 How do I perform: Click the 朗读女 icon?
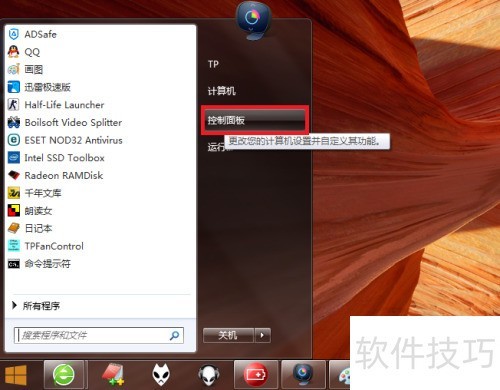tap(14, 211)
